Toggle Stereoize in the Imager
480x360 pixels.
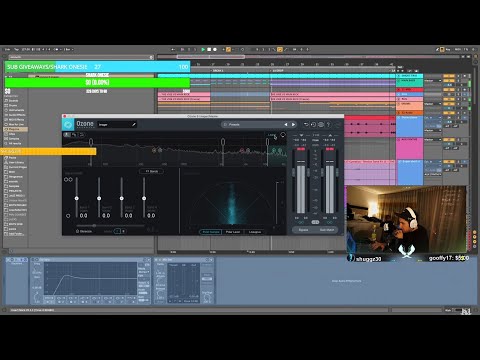[x=84, y=231]
